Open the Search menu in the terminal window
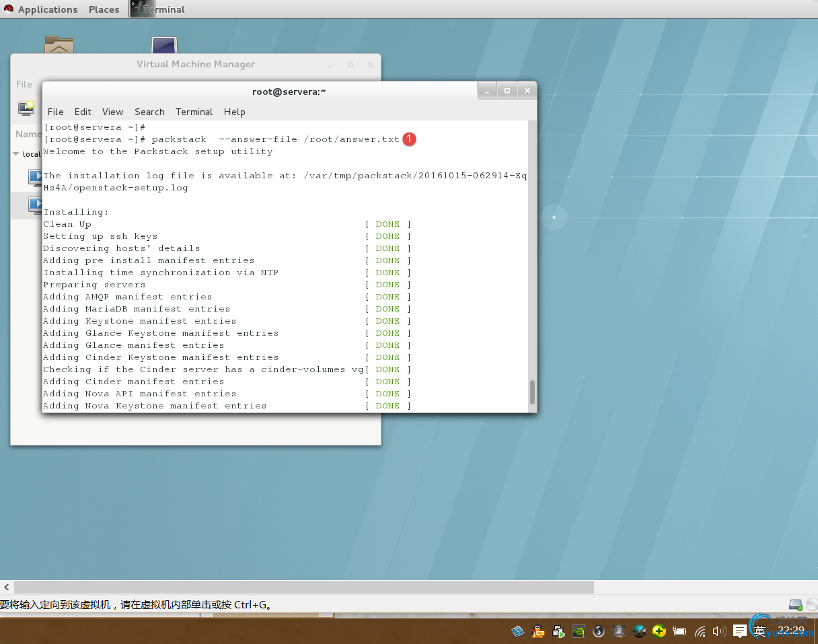Screen dimensions: 818x644 [149, 112]
